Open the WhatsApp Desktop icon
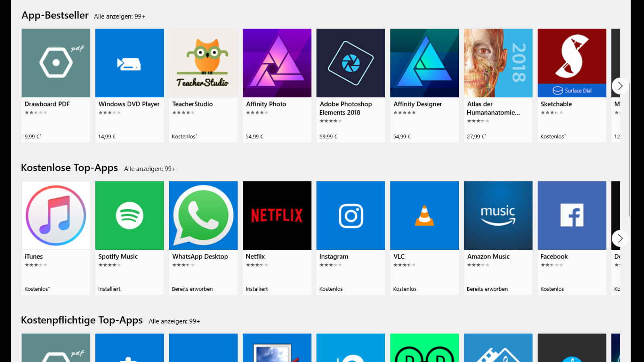 click(x=203, y=215)
